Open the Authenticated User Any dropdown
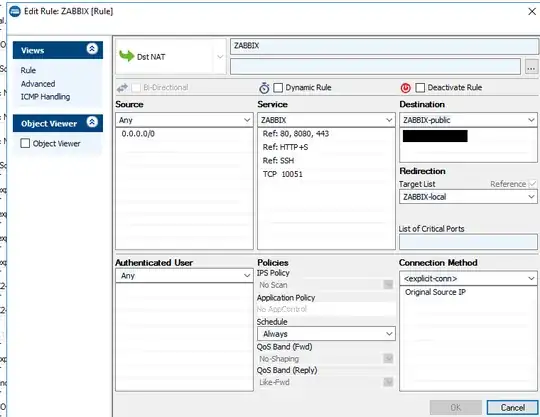540x417 pixels. click(x=184, y=276)
